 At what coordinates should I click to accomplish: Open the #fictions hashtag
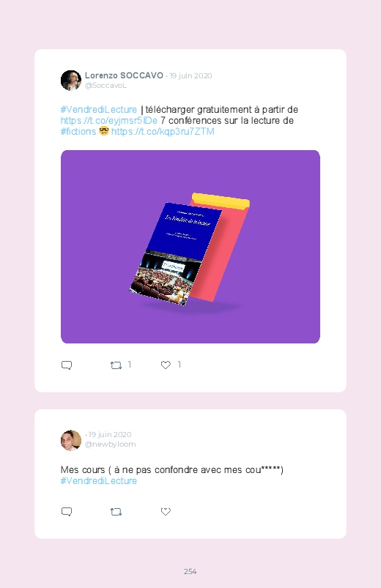[78, 131]
